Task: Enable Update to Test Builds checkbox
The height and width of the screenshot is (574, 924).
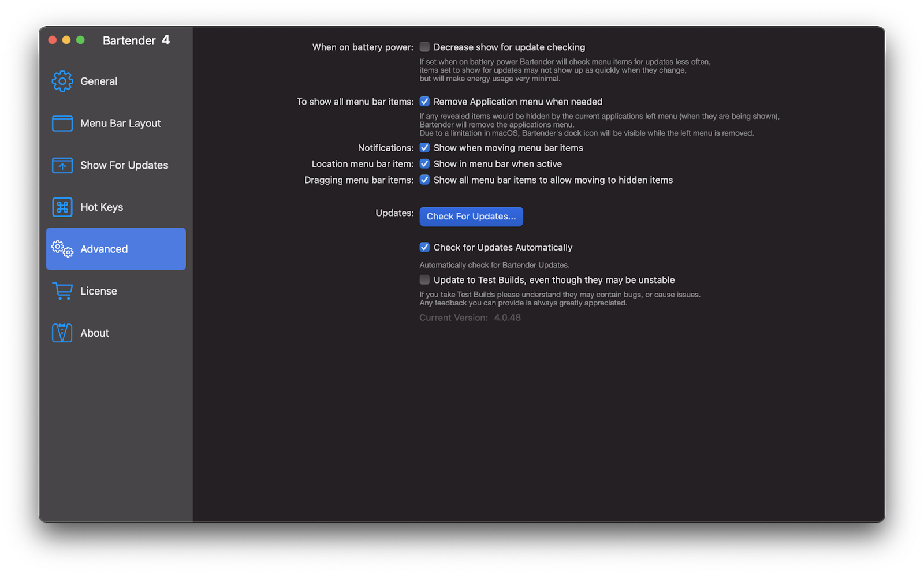Action: click(424, 280)
